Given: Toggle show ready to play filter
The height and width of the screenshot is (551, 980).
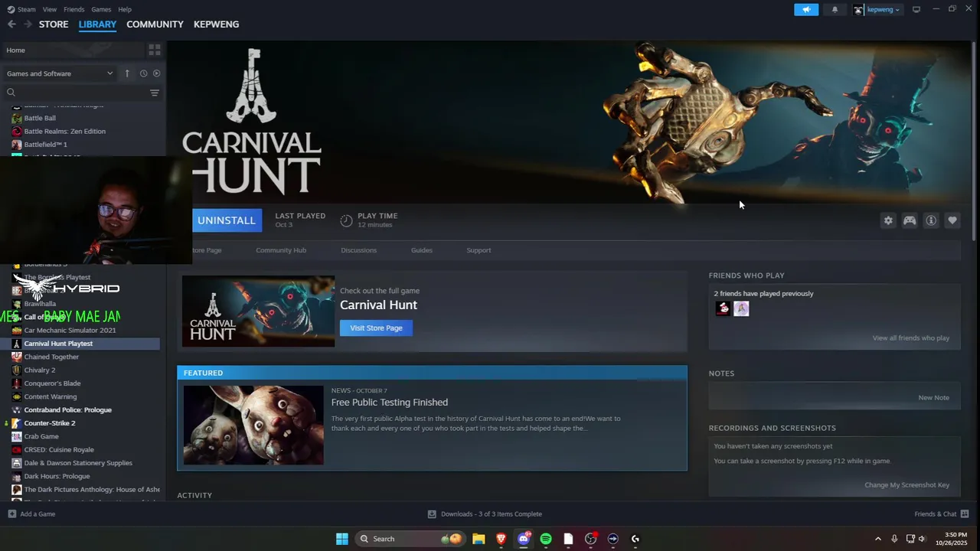Looking at the screenshot, I should (156, 73).
